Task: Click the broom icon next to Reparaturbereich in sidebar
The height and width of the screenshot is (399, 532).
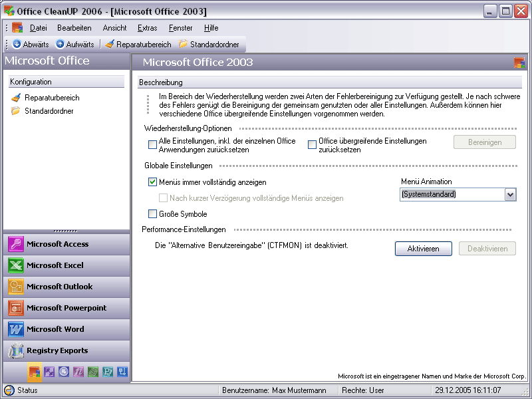Action: coord(16,98)
